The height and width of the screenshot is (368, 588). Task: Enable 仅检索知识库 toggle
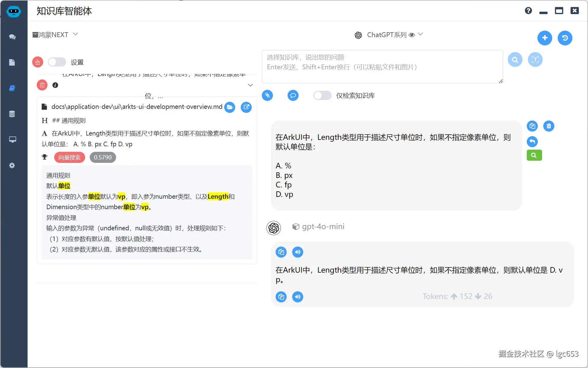coord(322,95)
